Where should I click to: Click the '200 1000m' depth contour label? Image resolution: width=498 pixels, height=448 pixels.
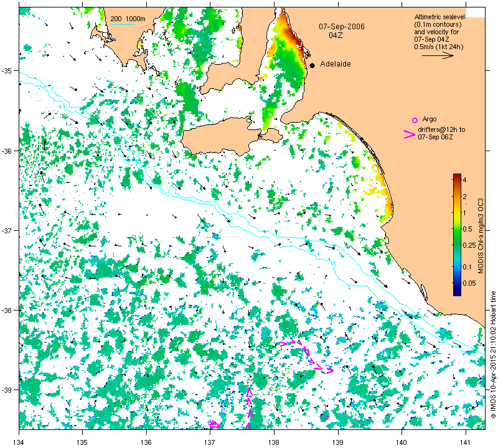click(x=128, y=19)
